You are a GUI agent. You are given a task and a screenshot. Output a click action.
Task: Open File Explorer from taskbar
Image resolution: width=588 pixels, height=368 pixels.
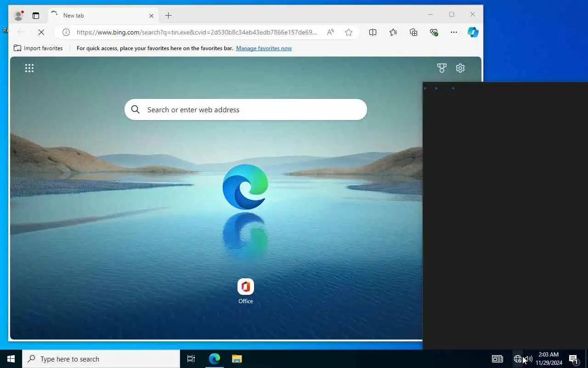click(237, 359)
